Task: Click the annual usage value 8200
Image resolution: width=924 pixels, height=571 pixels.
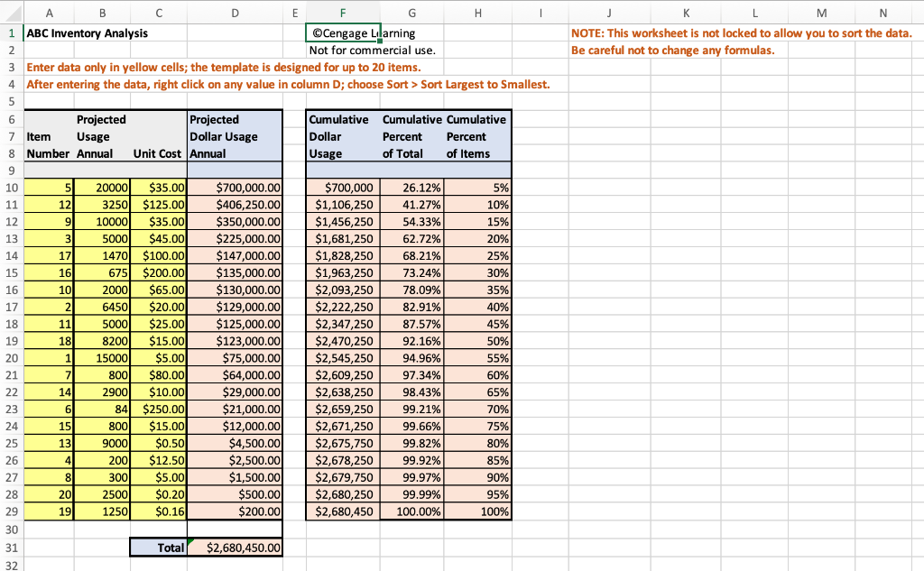Action: click(102, 342)
